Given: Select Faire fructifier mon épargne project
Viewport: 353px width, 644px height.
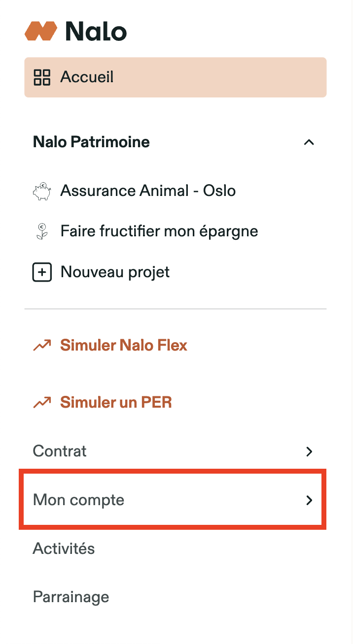Looking at the screenshot, I should [159, 231].
